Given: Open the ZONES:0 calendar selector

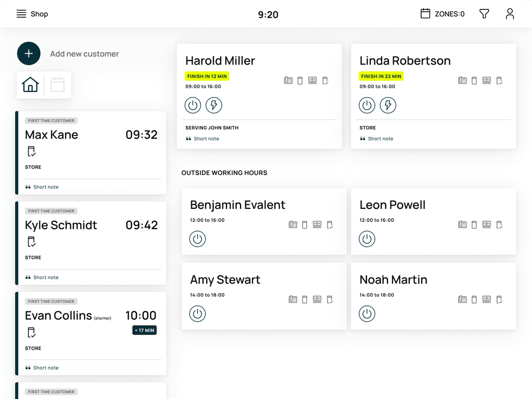Looking at the screenshot, I should click(x=442, y=14).
